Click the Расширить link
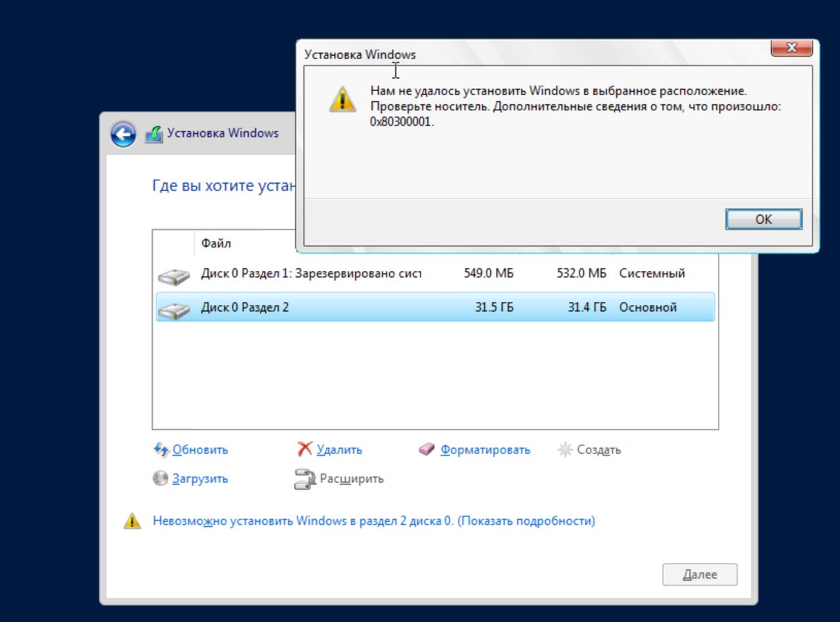The image size is (840, 622). [x=352, y=479]
